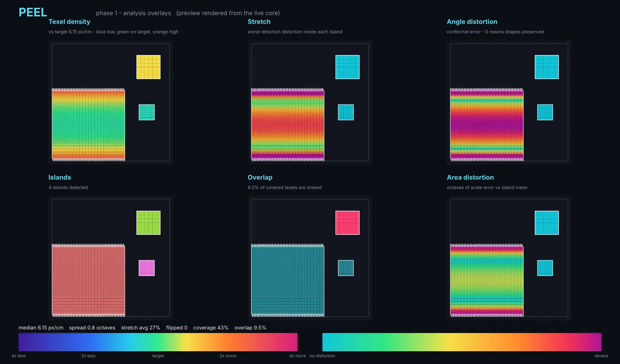620x364 pixels.
Task: Click '9.5% of covered texels are shared' caption
Action: (x=284, y=187)
